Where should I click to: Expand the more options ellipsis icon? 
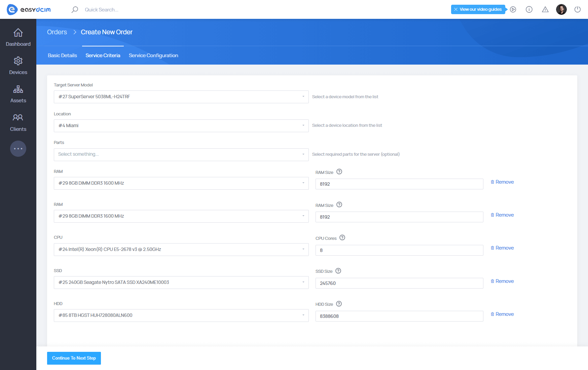point(18,148)
